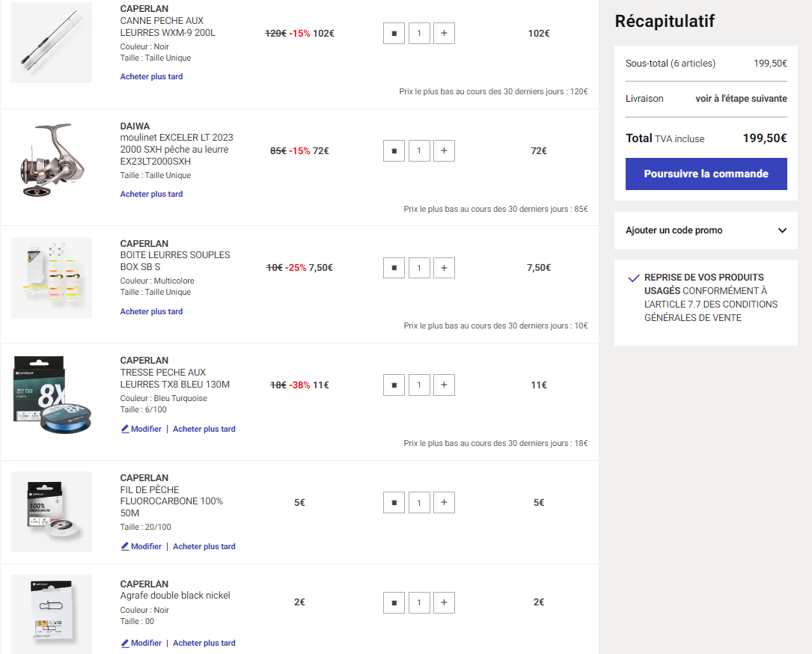
Task: Select quantity field of Agrafe double black nickel
Action: (x=419, y=602)
